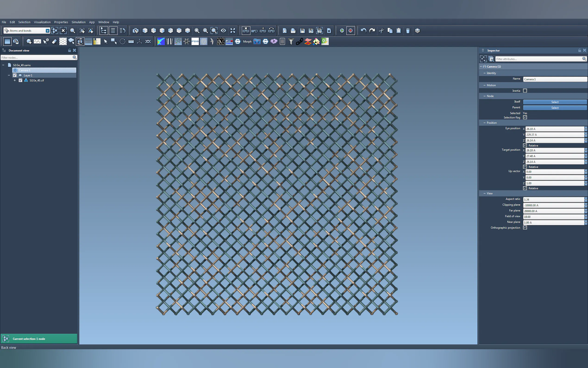Screen dimensions: 588x368
Task: Disable Orthographic projection checkbox
Action: (x=525, y=228)
